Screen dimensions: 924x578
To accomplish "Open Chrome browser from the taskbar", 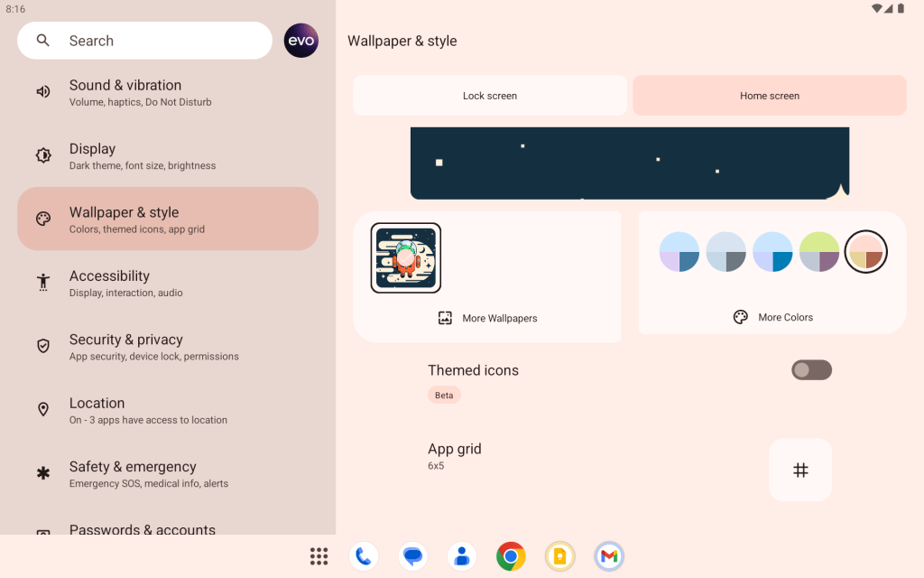I will click(511, 556).
